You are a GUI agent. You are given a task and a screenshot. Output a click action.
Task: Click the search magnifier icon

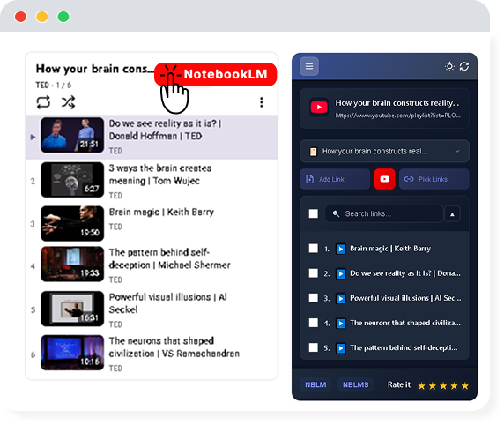click(x=336, y=213)
